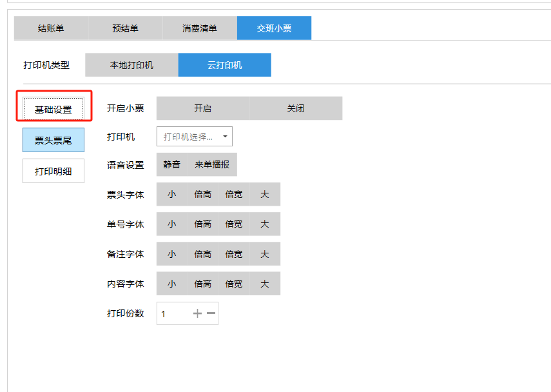Click the 打印份数 number input field
The height and width of the screenshot is (392, 551).
click(174, 314)
